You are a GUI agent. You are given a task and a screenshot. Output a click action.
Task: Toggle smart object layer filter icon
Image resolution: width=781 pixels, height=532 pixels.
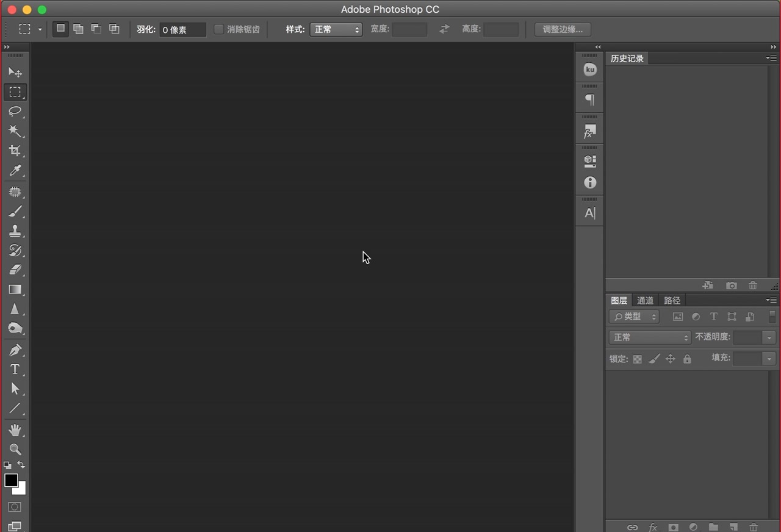[750, 317]
